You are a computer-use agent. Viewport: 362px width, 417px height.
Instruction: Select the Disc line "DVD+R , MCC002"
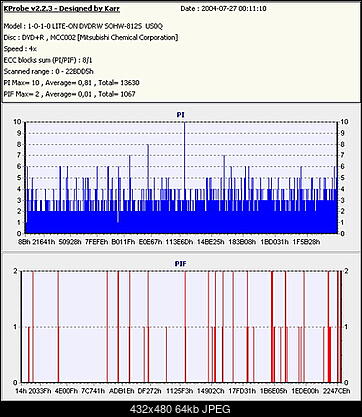[91, 37]
